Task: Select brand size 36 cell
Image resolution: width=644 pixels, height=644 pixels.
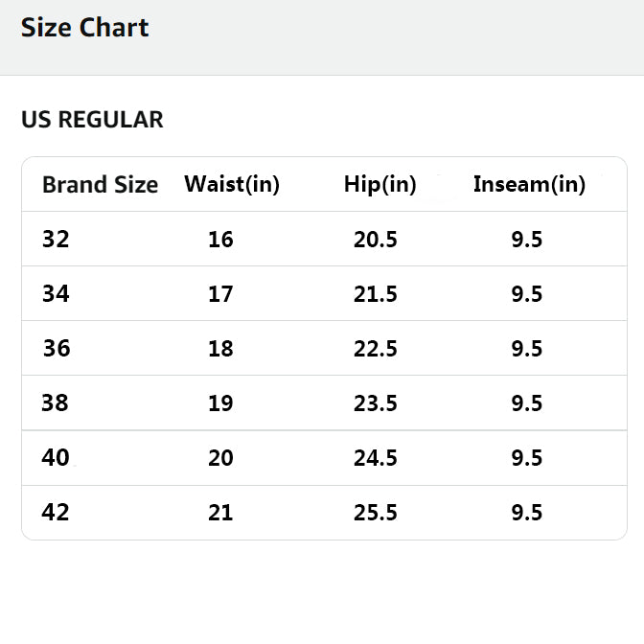Action: pos(57,348)
